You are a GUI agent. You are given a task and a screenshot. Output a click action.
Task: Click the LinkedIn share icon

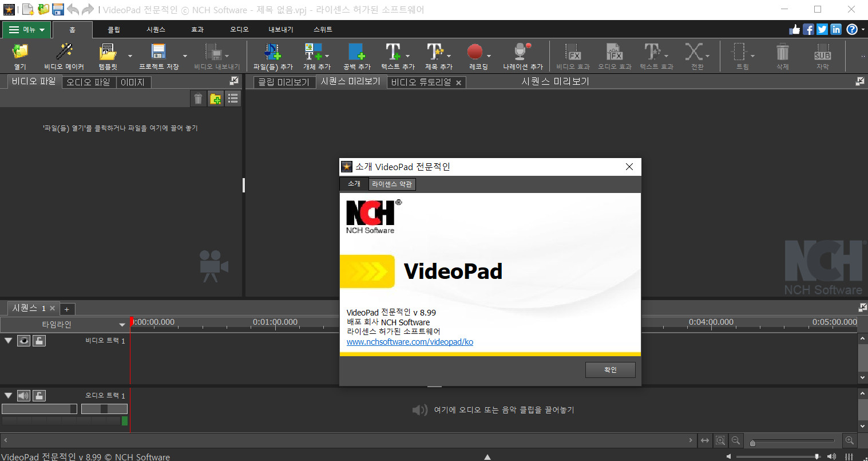click(x=836, y=29)
